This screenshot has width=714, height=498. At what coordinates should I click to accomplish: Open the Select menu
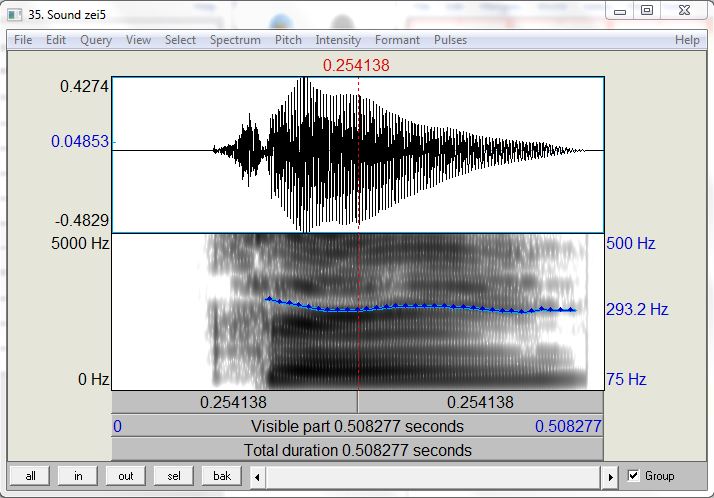click(180, 40)
